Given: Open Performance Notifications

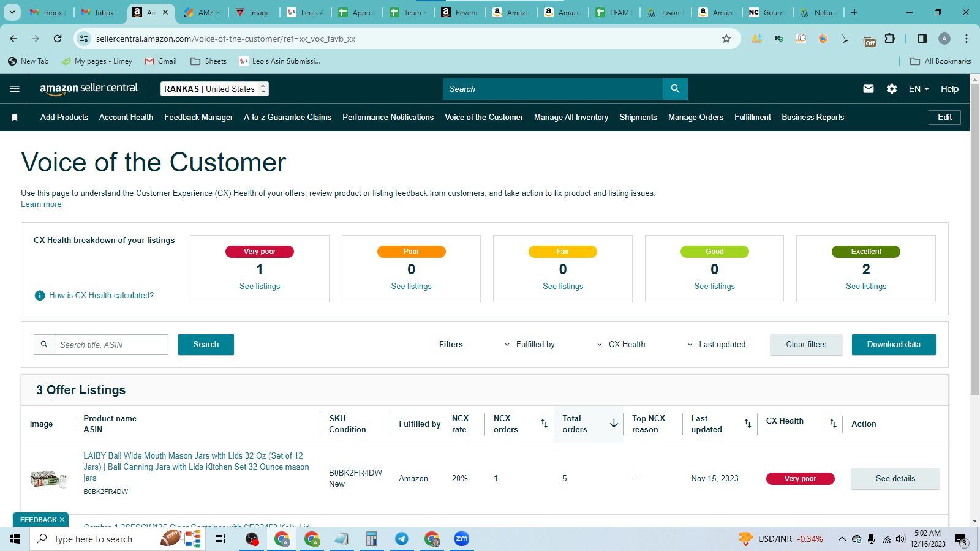Looking at the screenshot, I should point(388,118).
